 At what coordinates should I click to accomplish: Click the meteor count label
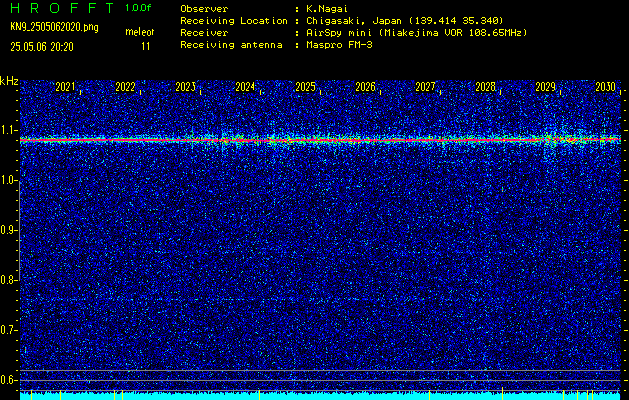140,32
